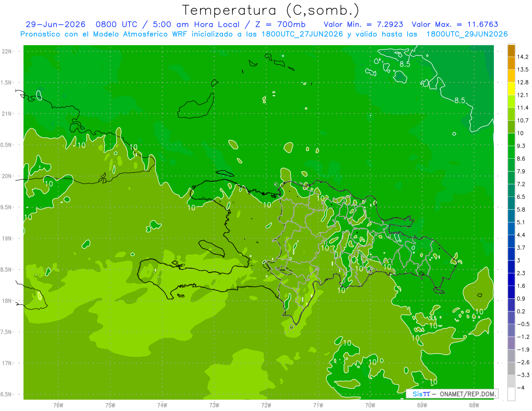Click the '11.4' colorbar value
This screenshot has height=411, width=532.
pyautogui.click(x=523, y=108)
